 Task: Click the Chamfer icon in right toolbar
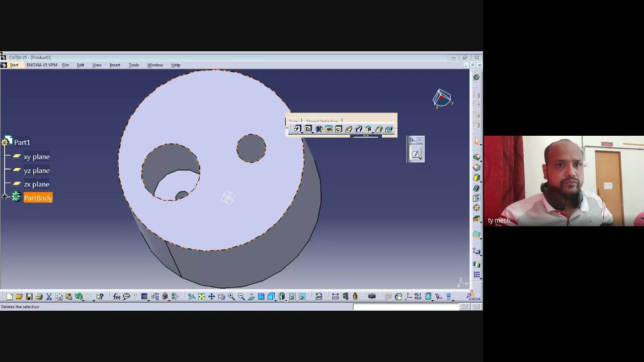tap(476, 167)
